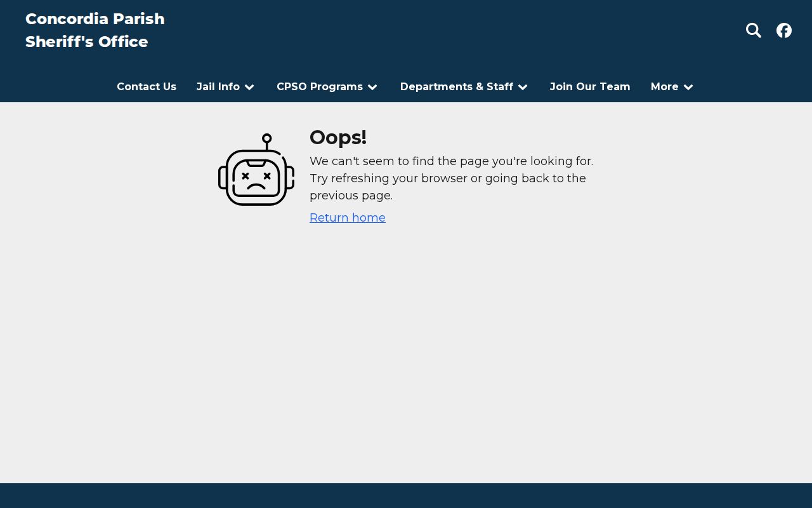Viewport: 812px width, 508px height.
Task: Click the "We can't seem to find the page" message
Action: pos(452,178)
